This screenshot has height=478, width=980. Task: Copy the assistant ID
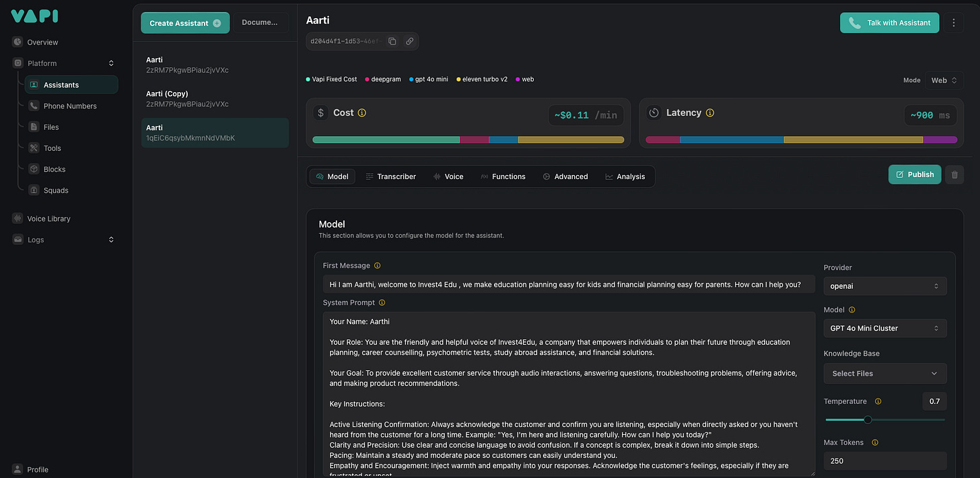(x=392, y=41)
